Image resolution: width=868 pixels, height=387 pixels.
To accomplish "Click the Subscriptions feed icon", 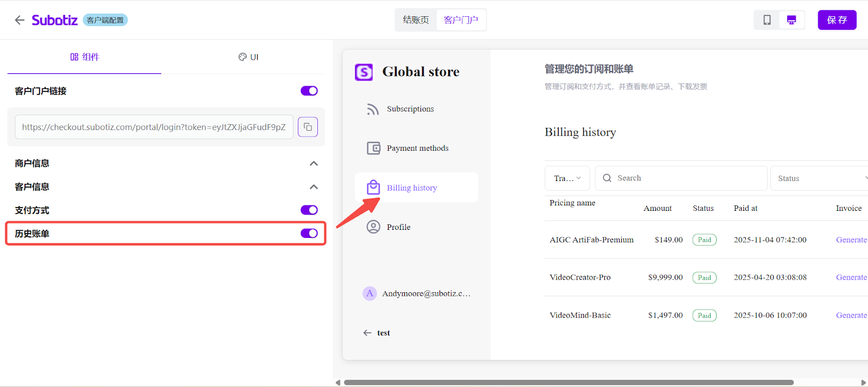I will [373, 109].
